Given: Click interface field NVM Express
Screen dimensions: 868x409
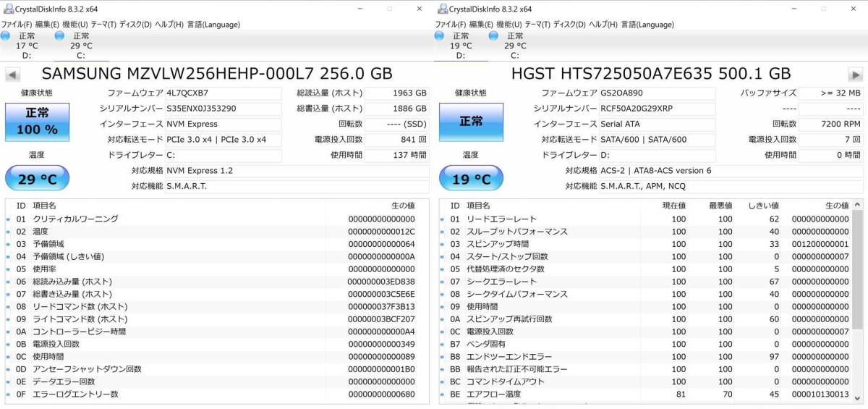Looking at the screenshot, I should pos(223,125).
